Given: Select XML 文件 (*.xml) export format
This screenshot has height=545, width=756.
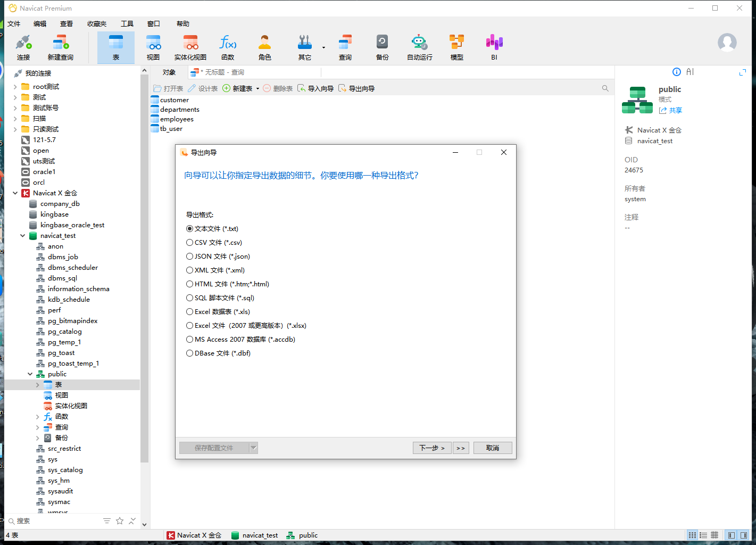Looking at the screenshot, I should [215, 270].
